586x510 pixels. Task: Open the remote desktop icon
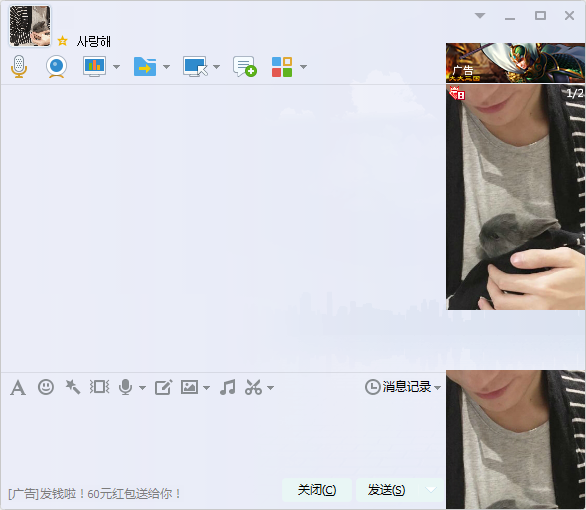(x=195, y=67)
